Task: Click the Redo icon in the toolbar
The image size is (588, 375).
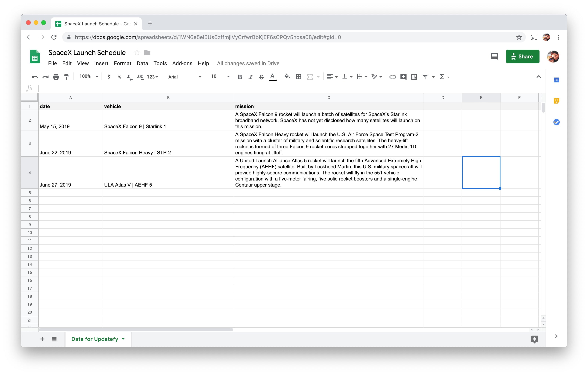Action: point(45,77)
